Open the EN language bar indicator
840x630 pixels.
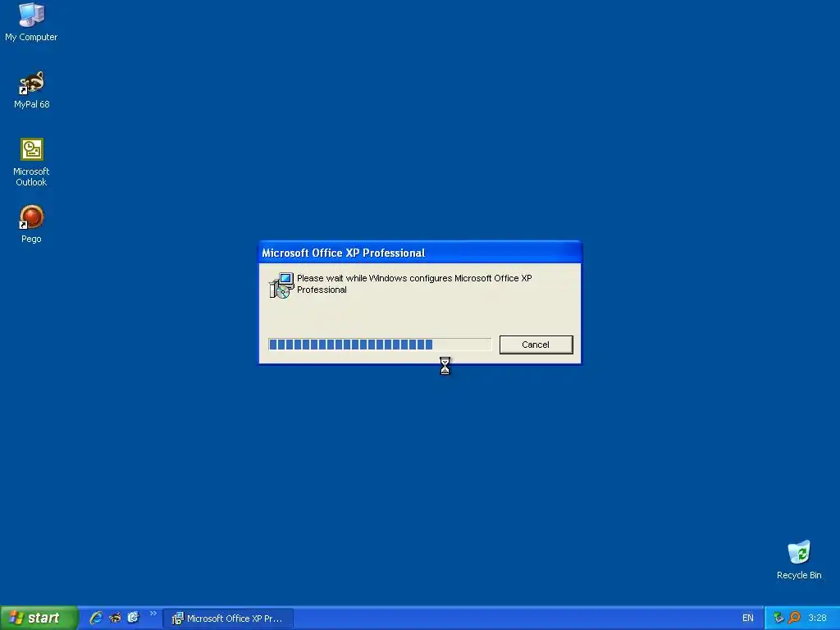coord(748,619)
